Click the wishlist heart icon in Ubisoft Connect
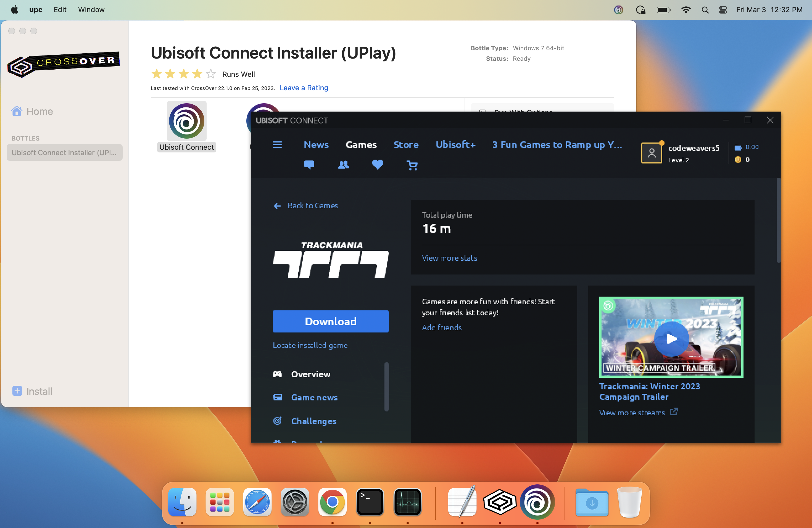This screenshot has height=528, width=812. [x=377, y=165]
